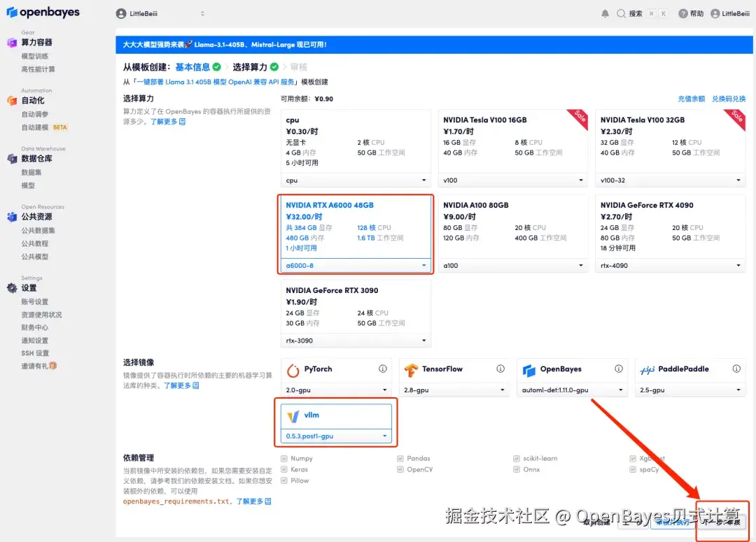Open the v100 resource dropdown
The width and height of the screenshot is (756, 542).
coord(513,180)
